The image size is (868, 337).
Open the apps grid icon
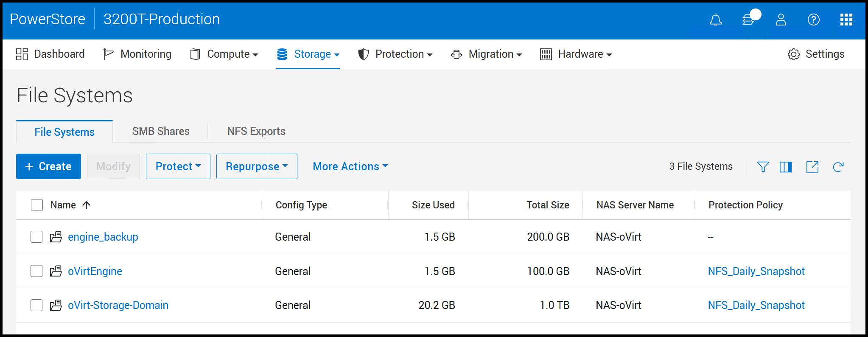point(846,20)
